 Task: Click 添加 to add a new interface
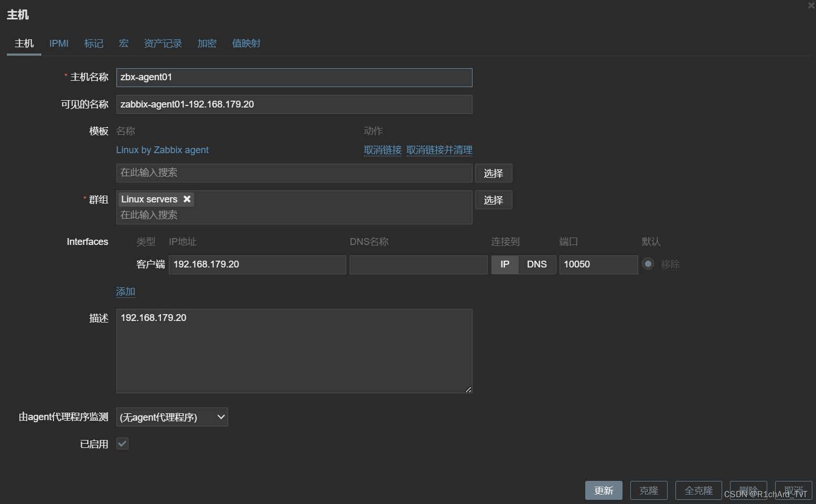tap(125, 291)
